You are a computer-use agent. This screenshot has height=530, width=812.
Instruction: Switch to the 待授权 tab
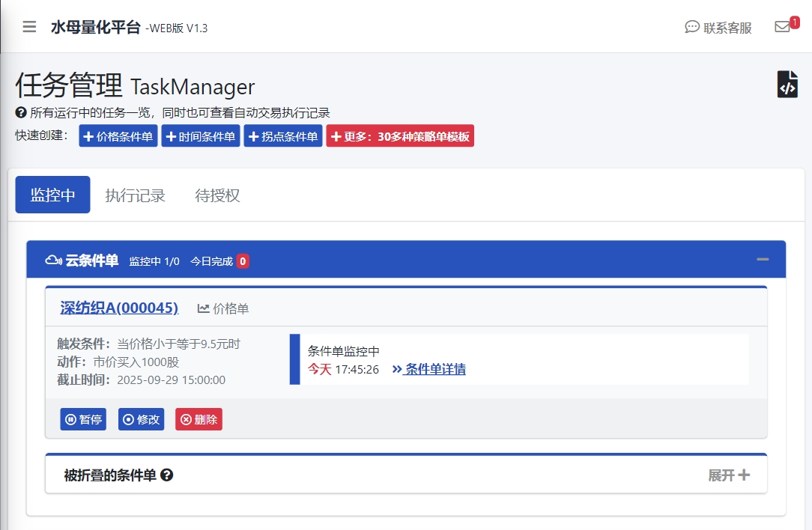point(217,195)
